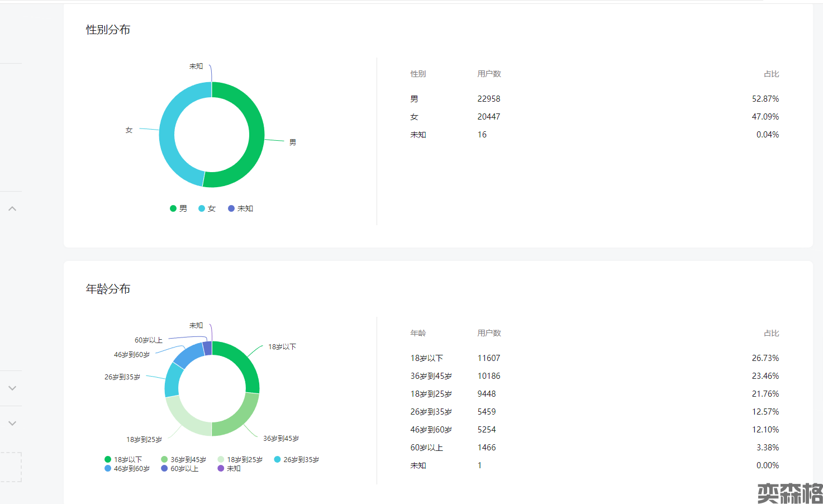Screen dimensions: 823x504
Task: Toggle the 女 legend item under gender donut
Action: 207,208
